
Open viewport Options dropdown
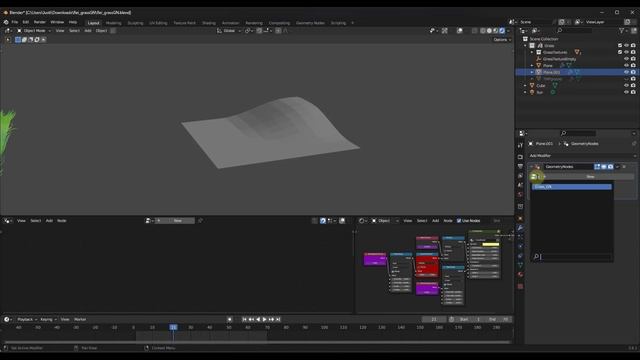point(502,40)
